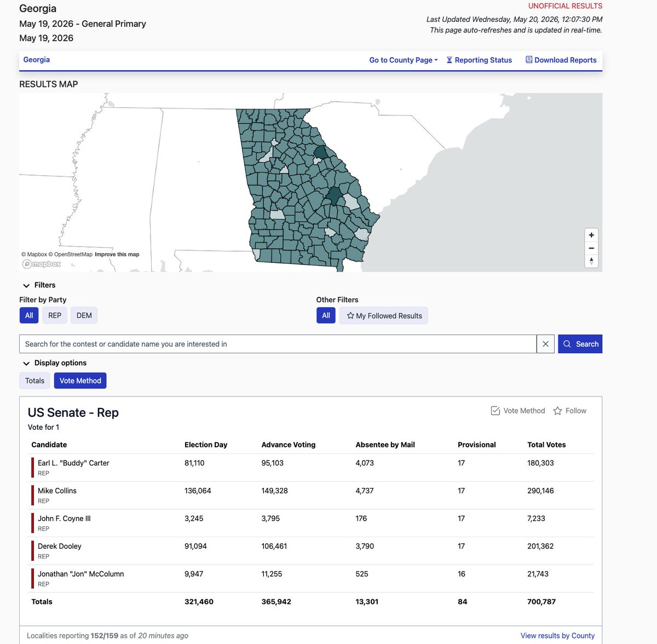
Task: Follow the US Senate - Rep contest
Action: (x=569, y=411)
